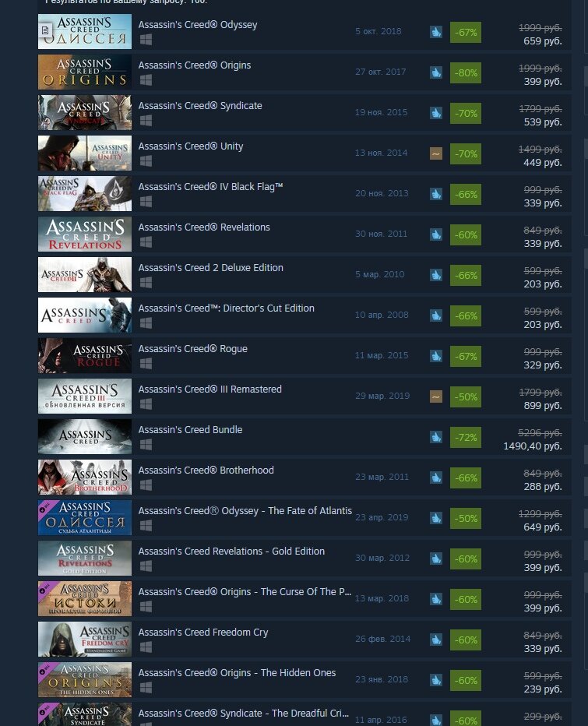Open Assassin's Creed Syndicate game thumbnail
Image resolution: width=588 pixels, height=726 pixels.
pos(85,112)
